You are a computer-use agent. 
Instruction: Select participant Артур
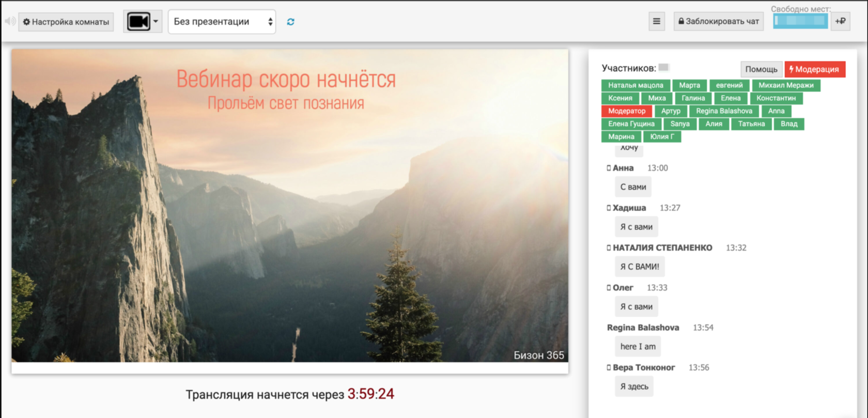pos(671,111)
